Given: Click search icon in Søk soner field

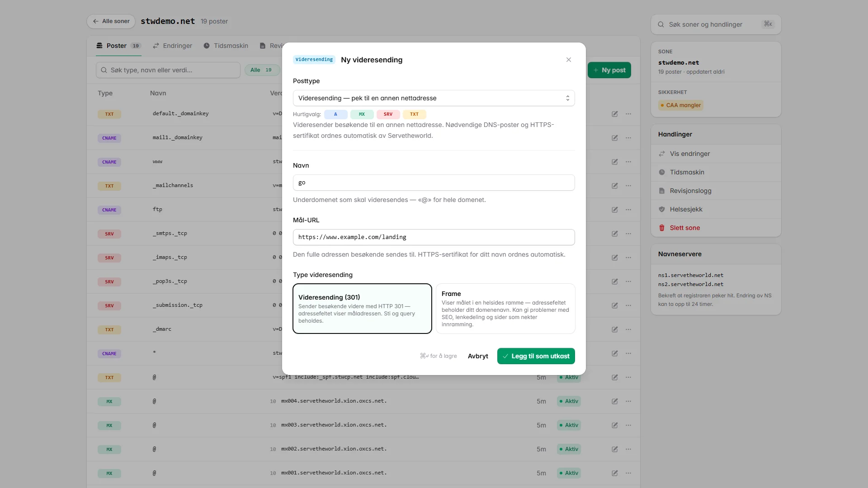Looking at the screenshot, I should click(x=661, y=24).
